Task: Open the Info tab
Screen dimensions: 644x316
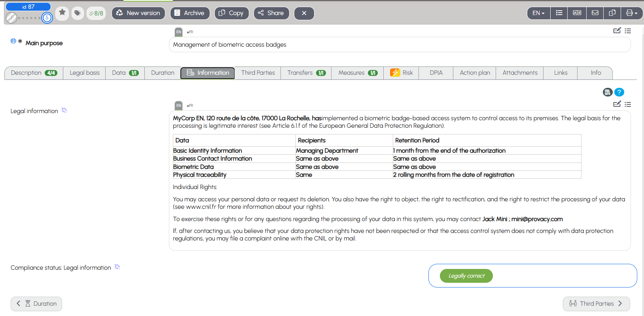Action: [596, 73]
